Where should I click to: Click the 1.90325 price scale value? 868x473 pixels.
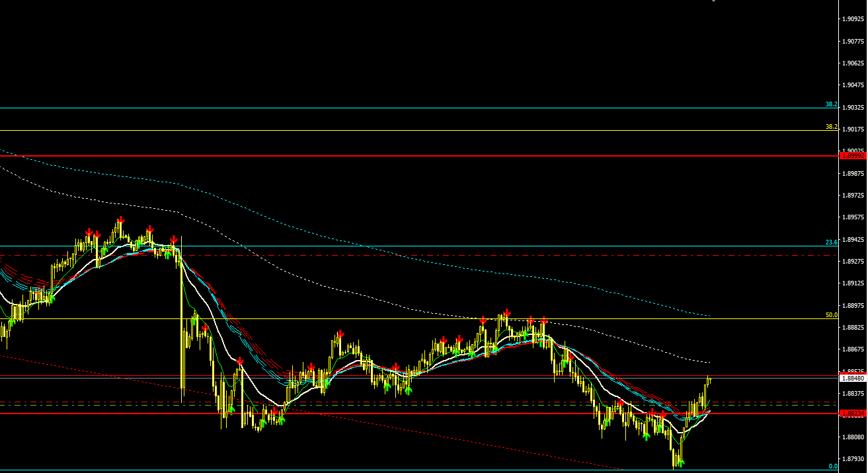tap(853, 107)
